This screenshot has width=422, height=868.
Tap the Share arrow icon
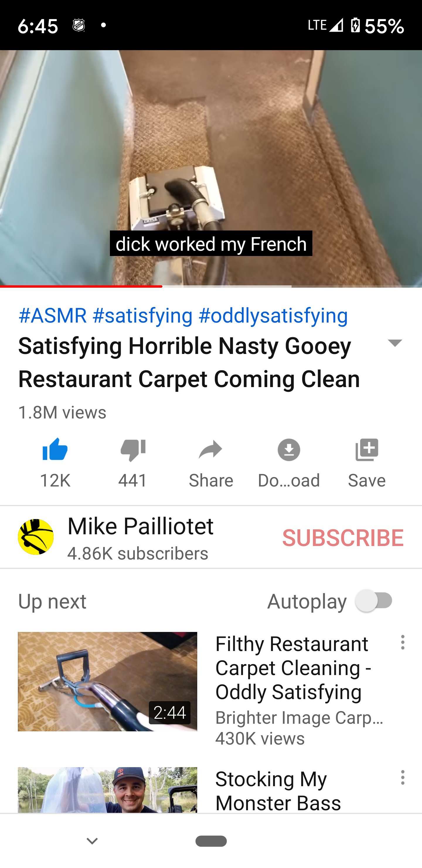[211, 450]
